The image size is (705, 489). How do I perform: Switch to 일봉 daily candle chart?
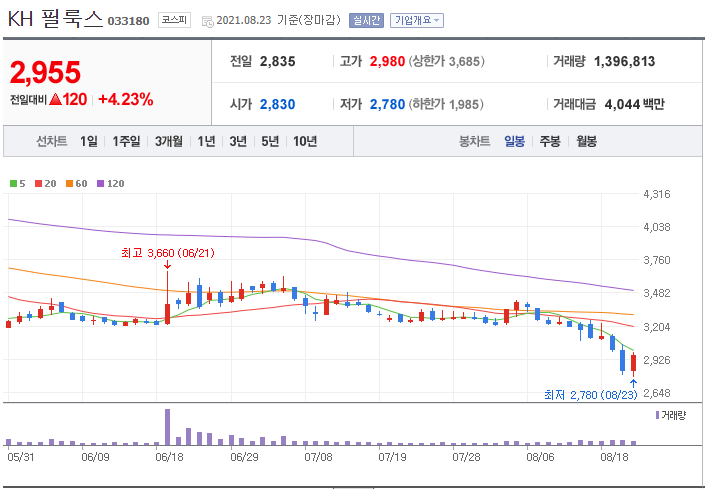[514, 142]
